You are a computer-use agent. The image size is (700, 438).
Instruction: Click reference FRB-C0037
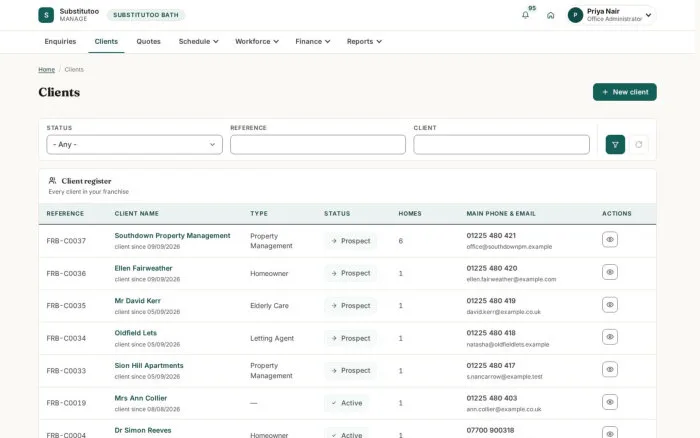66,241
